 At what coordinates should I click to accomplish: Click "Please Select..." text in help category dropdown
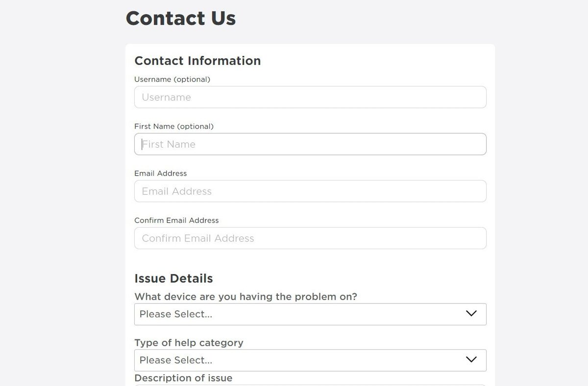pyautogui.click(x=176, y=360)
